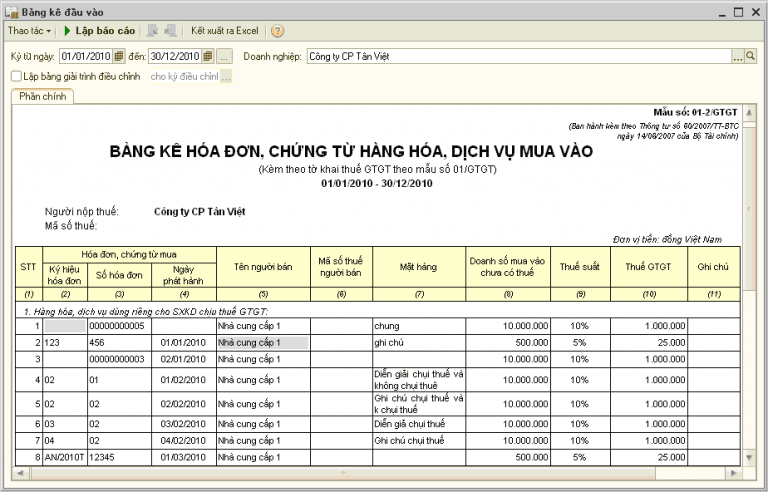Screen dimensions: 768x492
Task: Click date cell 01/03/2010
Action: [183, 457]
